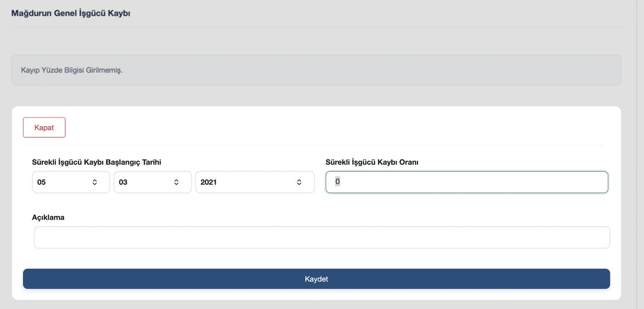Click the chevron arrows in the year selector
This screenshot has height=309, width=644.
(299, 182)
